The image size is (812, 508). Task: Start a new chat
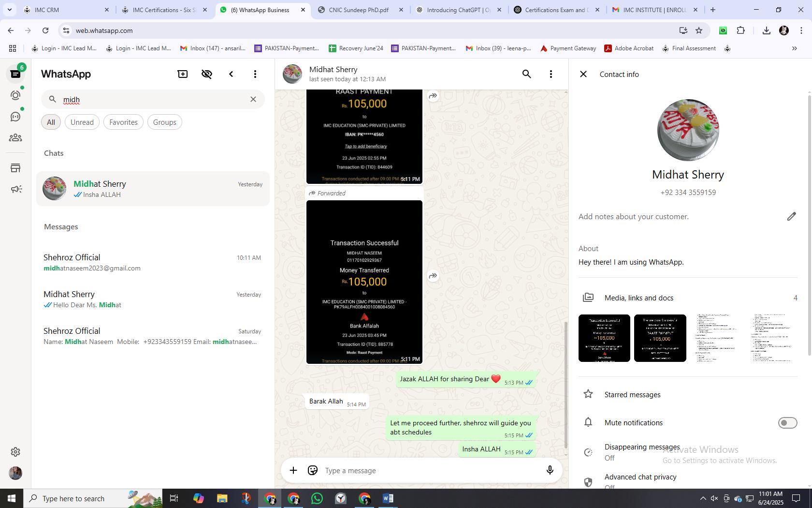coord(183,74)
